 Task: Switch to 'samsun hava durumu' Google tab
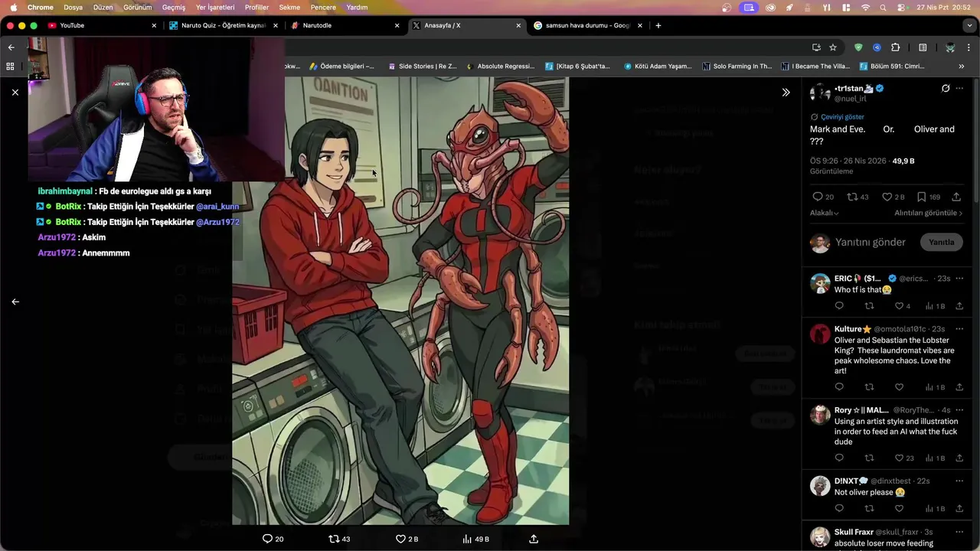tap(588, 25)
